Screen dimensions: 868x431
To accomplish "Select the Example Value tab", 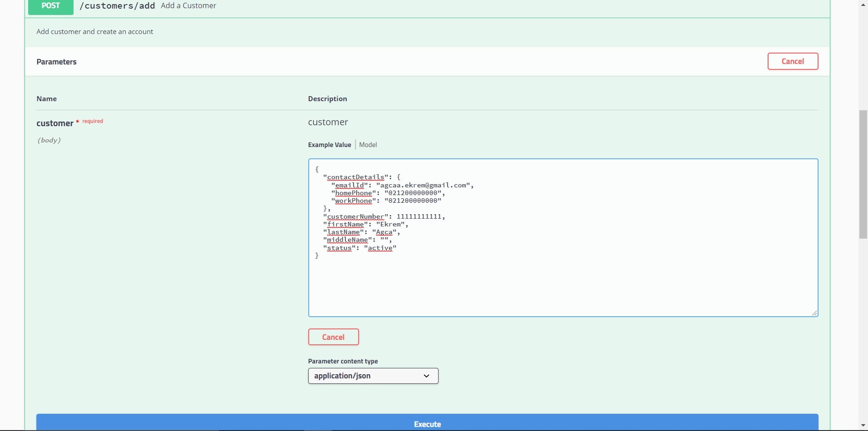I will click(x=329, y=145).
